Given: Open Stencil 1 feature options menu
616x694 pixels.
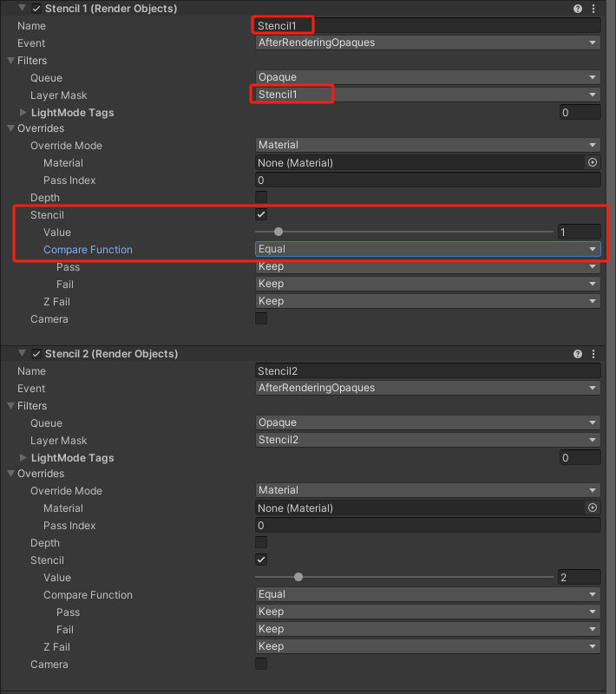Looking at the screenshot, I should pyautogui.click(x=594, y=9).
